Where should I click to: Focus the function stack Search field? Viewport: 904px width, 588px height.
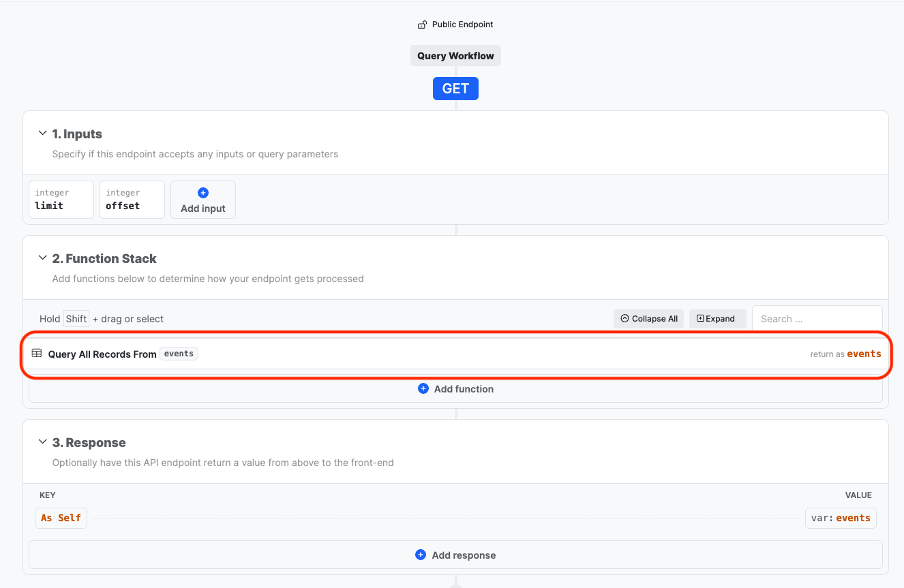click(x=816, y=318)
